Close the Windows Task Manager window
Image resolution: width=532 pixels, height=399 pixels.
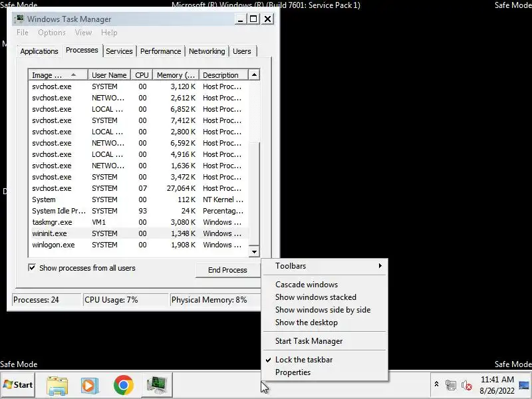click(268, 19)
